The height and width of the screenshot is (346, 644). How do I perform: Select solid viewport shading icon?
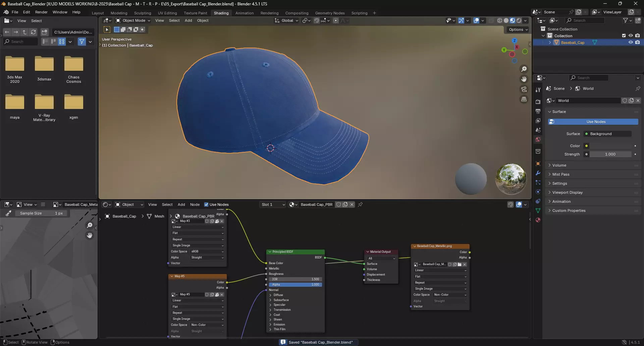click(506, 20)
